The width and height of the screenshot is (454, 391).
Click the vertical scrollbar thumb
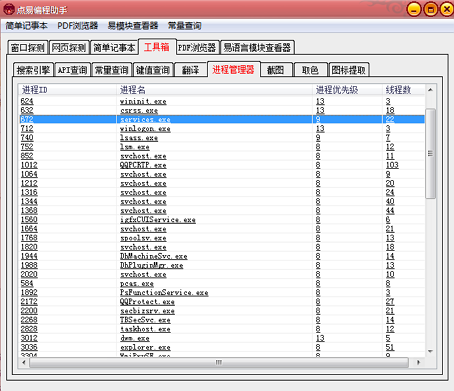tap(430, 153)
